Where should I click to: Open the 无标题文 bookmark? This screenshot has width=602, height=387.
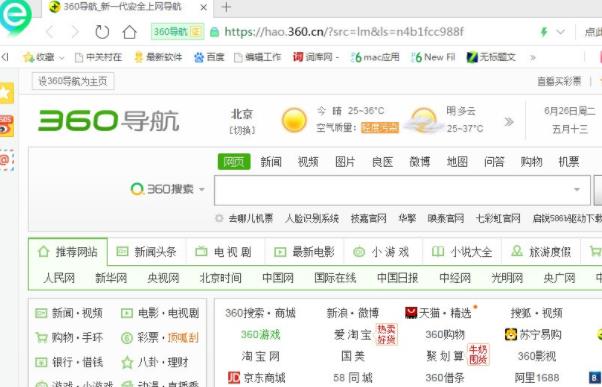(491, 57)
